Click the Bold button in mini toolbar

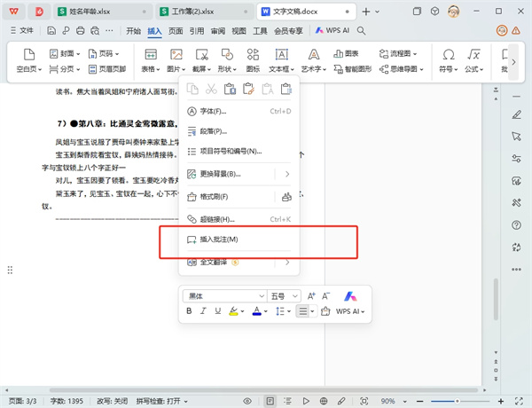[189, 311]
